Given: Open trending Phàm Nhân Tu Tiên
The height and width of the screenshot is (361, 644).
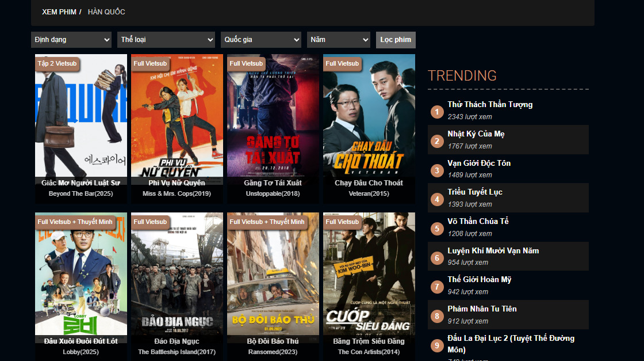Looking at the screenshot, I should click(482, 309).
